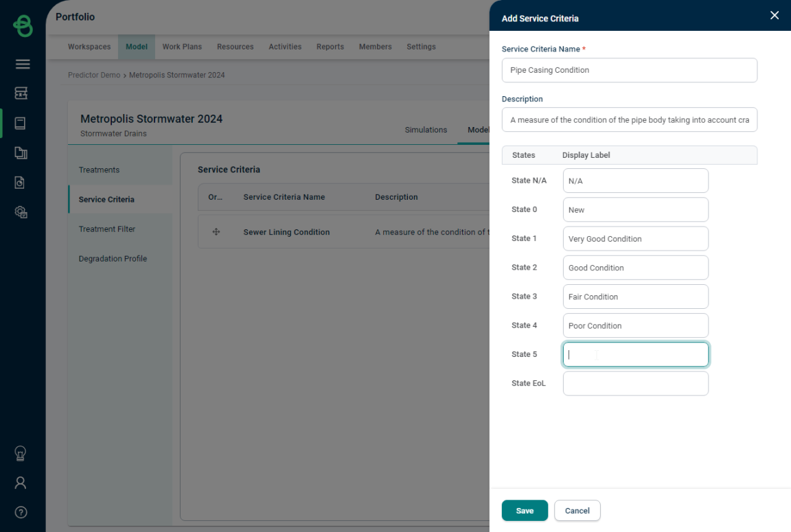Edit the State 0 label field 'New'
791x532 pixels.
636,209
